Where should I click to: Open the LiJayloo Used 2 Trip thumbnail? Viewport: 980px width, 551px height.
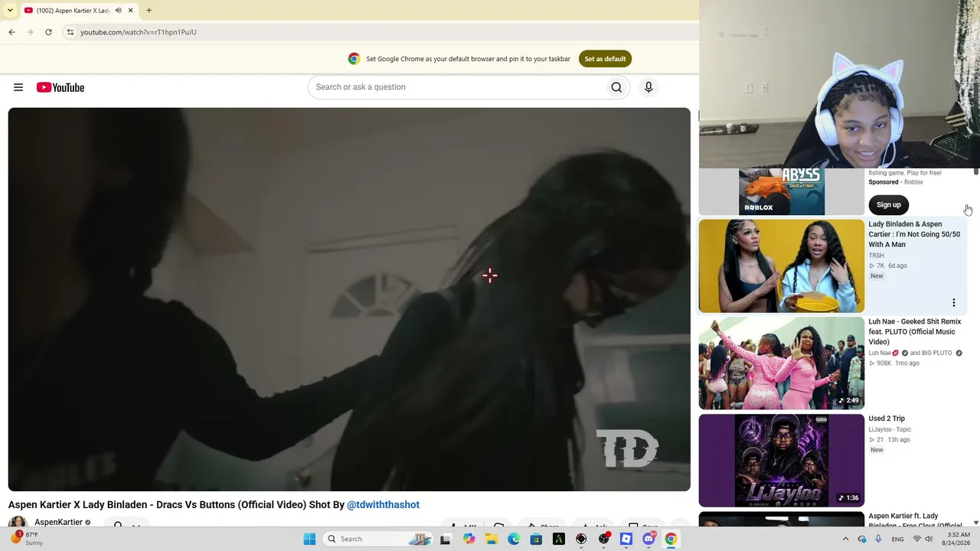pos(781,461)
